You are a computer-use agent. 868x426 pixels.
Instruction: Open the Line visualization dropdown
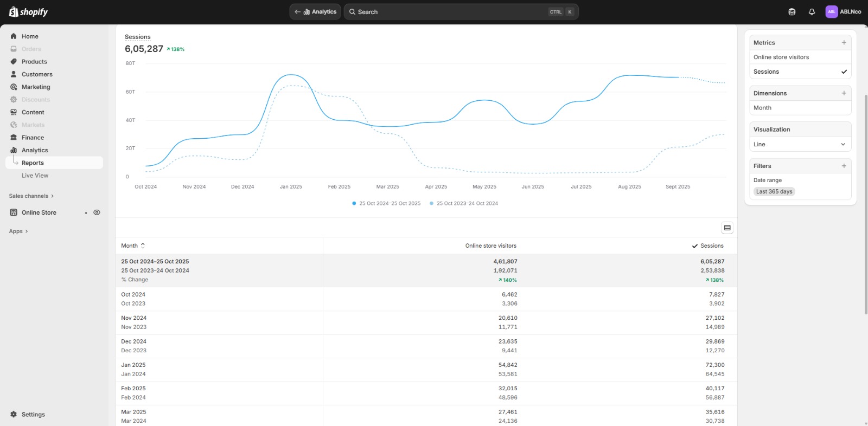pyautogui.click(x=800, y=144)
